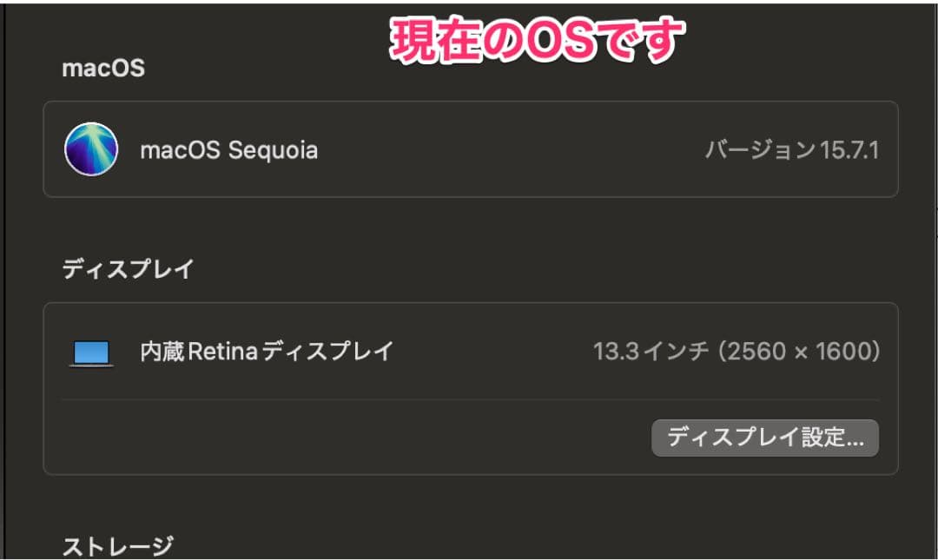Click the word バージョン in the OS row
The height and width of the screenshot is (560, 938).
(760, 150)
